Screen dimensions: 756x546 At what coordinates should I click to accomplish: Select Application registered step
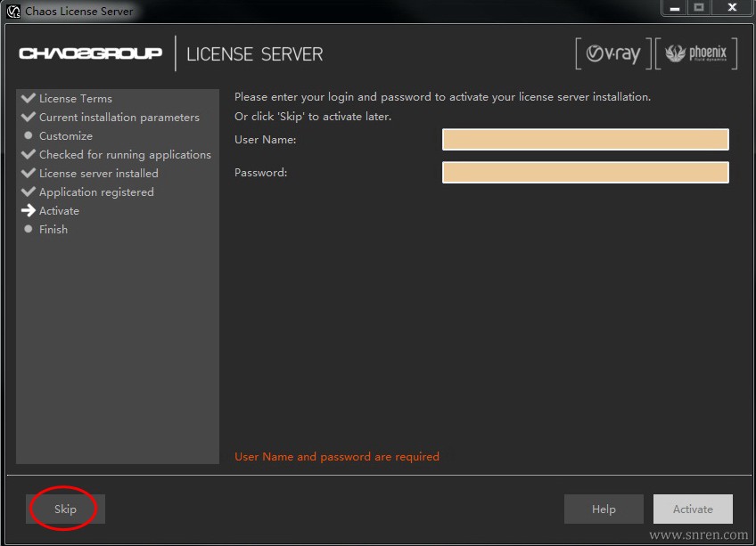tap(96, 192)
